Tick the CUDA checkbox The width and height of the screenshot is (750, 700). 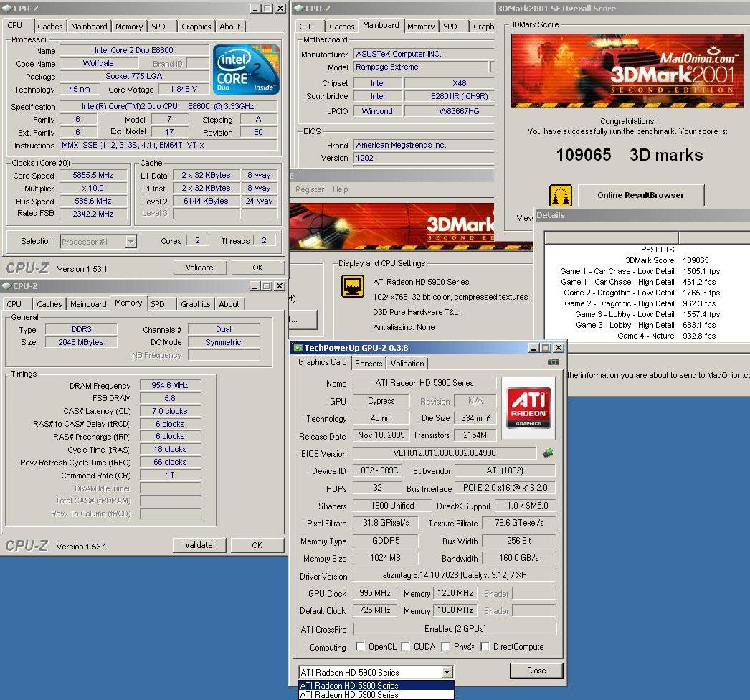pos(405,646)
